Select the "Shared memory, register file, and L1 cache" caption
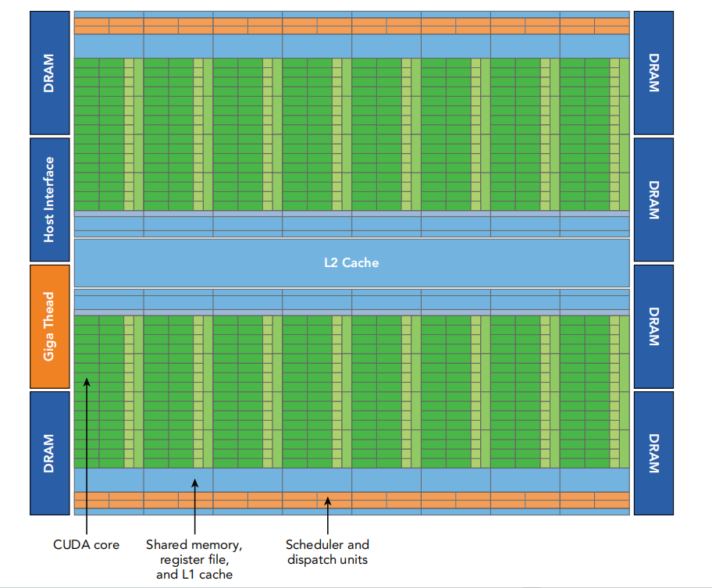 pyautogui.click(x=194, y=559)
